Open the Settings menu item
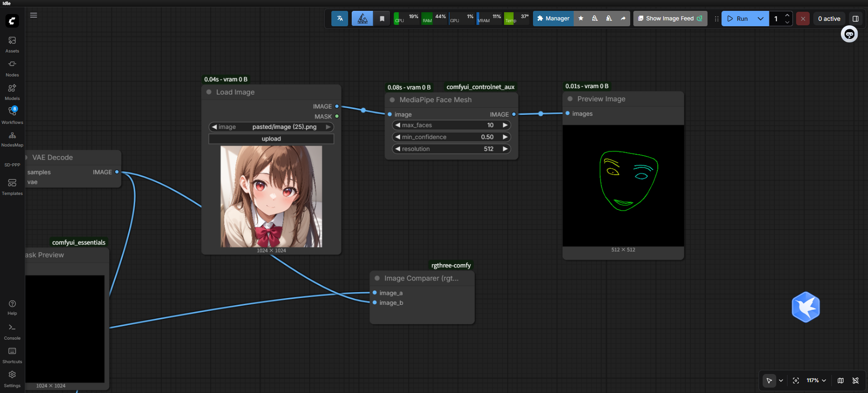This screenshot has width=868, height=393. 12,379
